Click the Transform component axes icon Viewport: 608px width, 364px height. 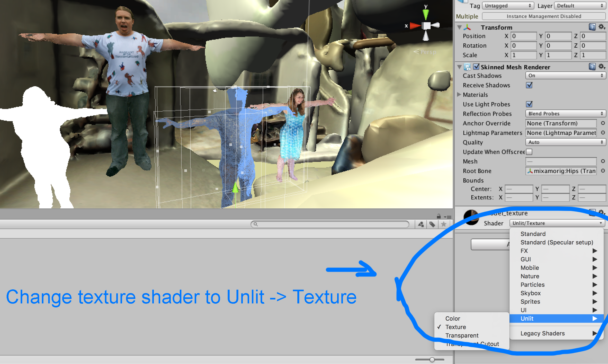click(x=467, y=27)
